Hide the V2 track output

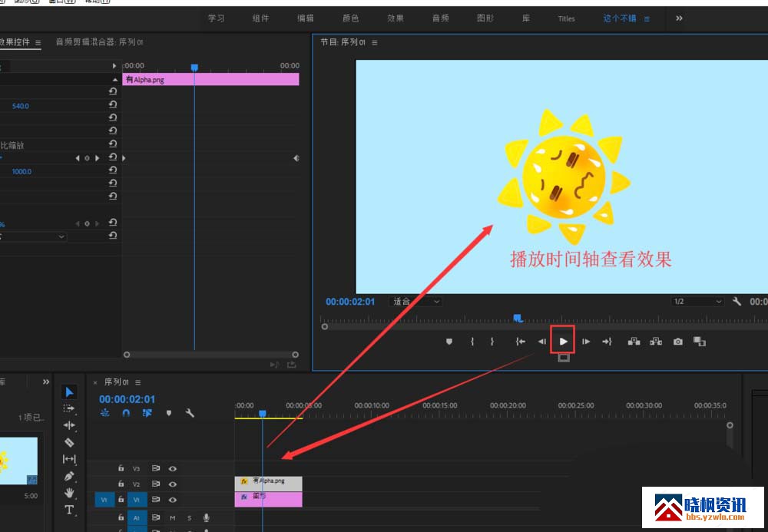point(172,484)
